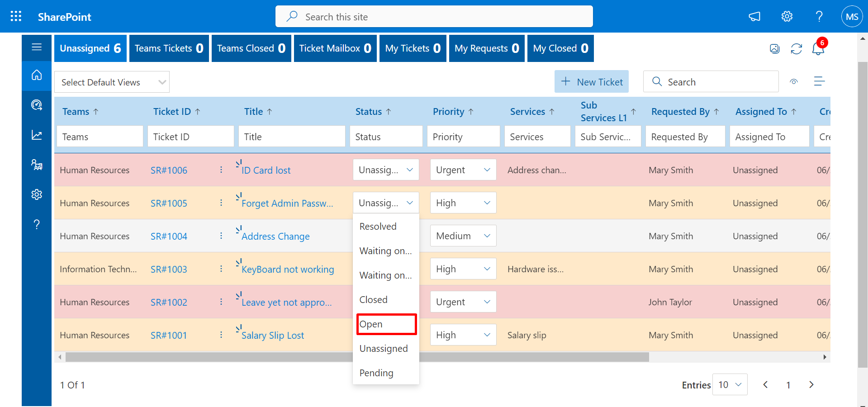Click the megaphone announcements icon
This screenshot has height=407, width=868.
[754, 17]
